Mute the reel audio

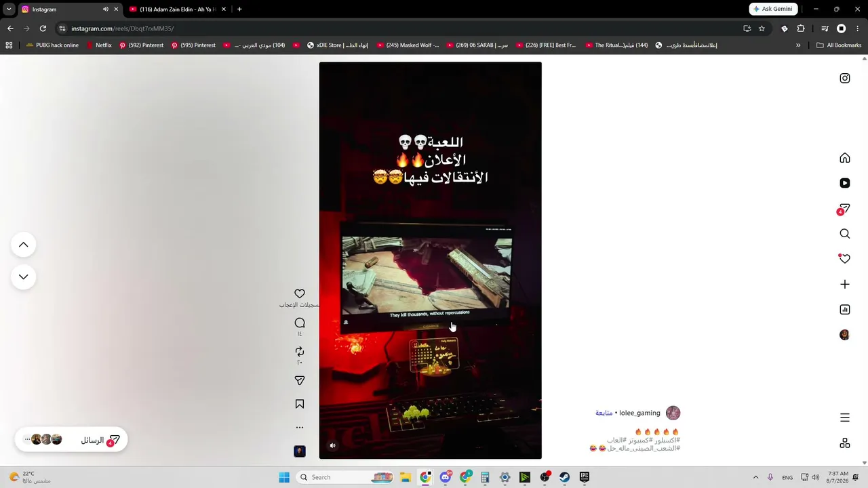[332, 445]
